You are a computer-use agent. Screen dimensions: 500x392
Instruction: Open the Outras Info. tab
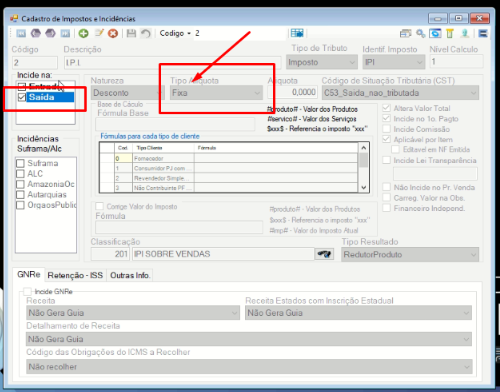pos(130,275)
